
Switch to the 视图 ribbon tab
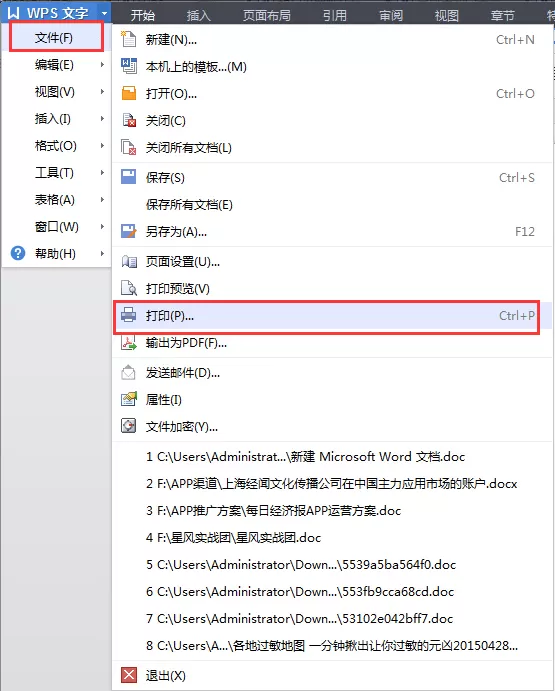[447, 15]
